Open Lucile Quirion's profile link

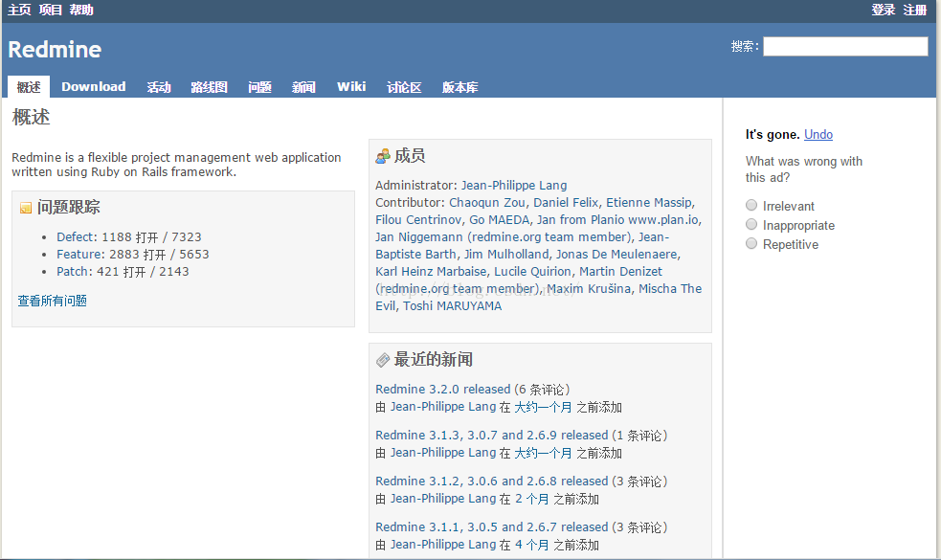tap(533, 272)
